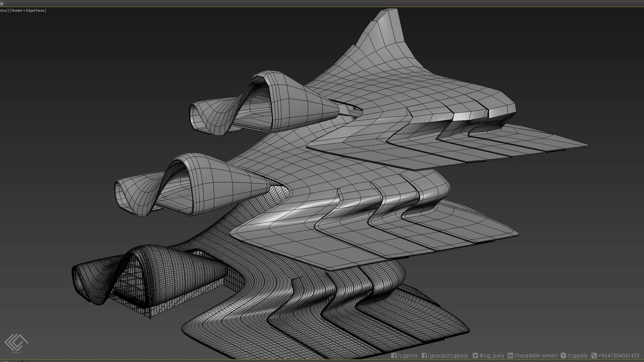The height and width of the screenshot is (362, 644).
Task: Click the LinkedIn icon
Action: [510, 356]
